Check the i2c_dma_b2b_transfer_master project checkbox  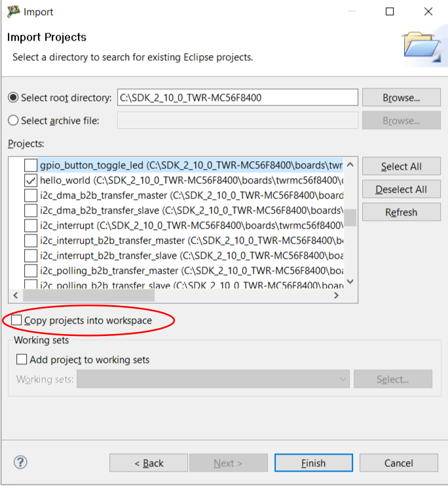(x=31, y=195)
